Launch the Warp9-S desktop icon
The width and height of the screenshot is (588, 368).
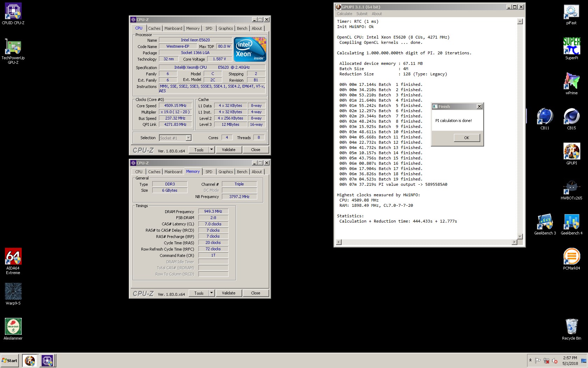click(x=13, y=294)
